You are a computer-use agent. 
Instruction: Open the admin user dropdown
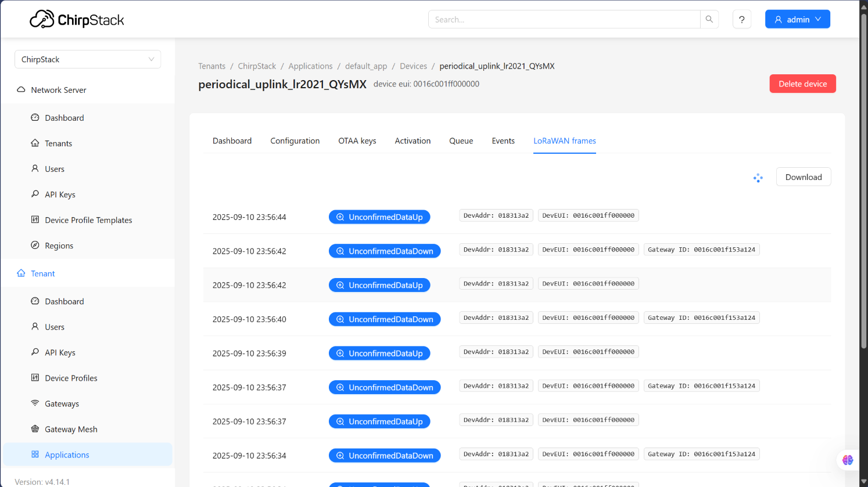(797, 19)
